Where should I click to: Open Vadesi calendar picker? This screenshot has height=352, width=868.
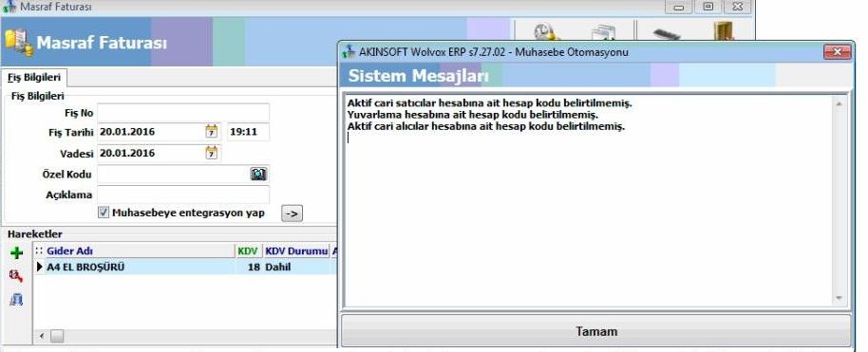click(x=212, y=153)
